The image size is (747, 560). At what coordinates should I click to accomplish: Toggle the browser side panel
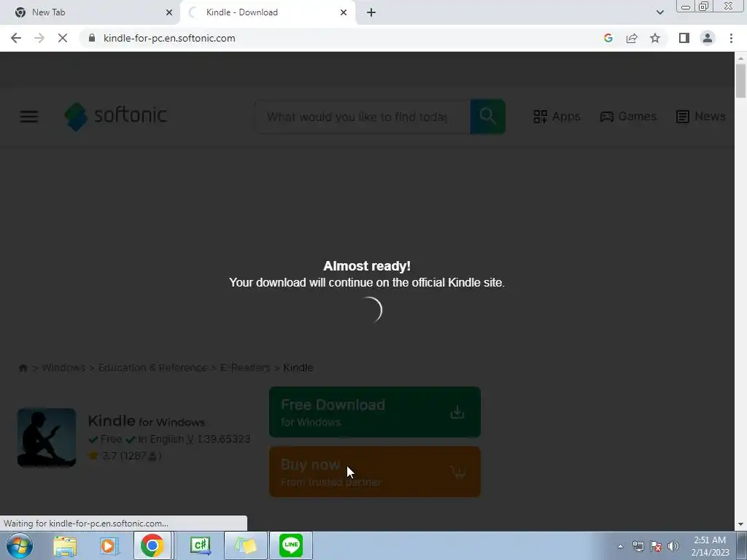(684, 38)
